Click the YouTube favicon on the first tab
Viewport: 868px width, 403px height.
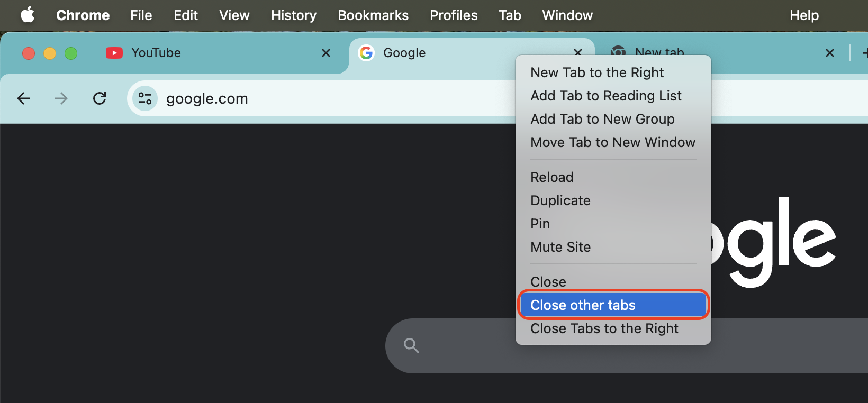(x=114, y=53)
